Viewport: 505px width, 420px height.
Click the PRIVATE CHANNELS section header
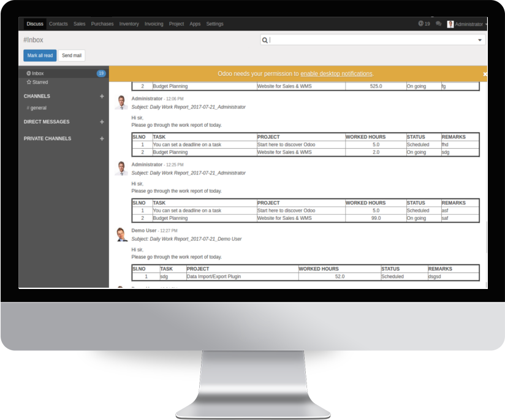[x=47, y=139]
